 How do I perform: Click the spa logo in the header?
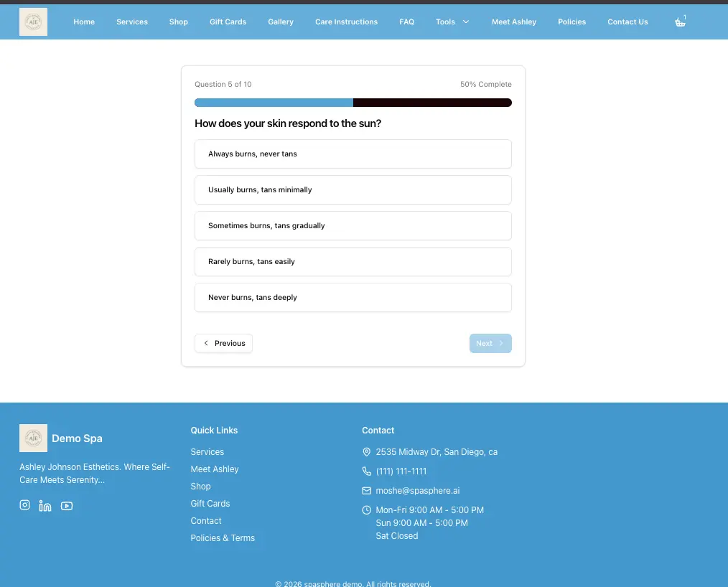(33, 22)
